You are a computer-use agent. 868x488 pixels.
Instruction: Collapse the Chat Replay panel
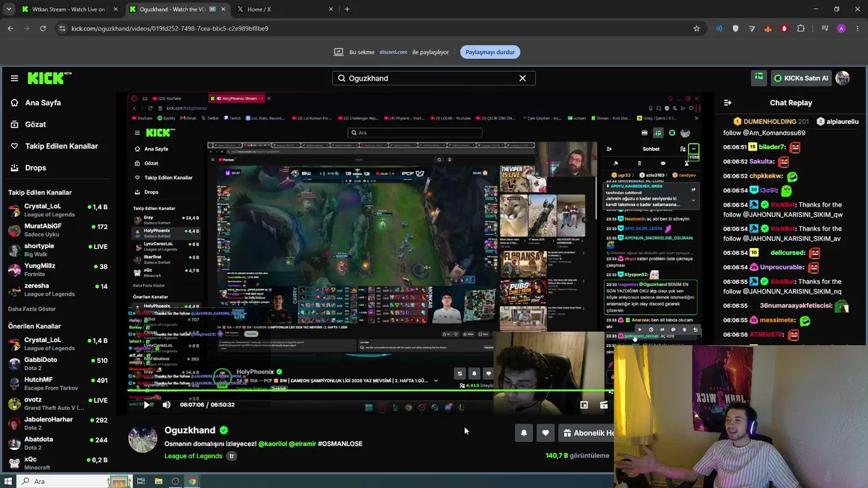728,102
